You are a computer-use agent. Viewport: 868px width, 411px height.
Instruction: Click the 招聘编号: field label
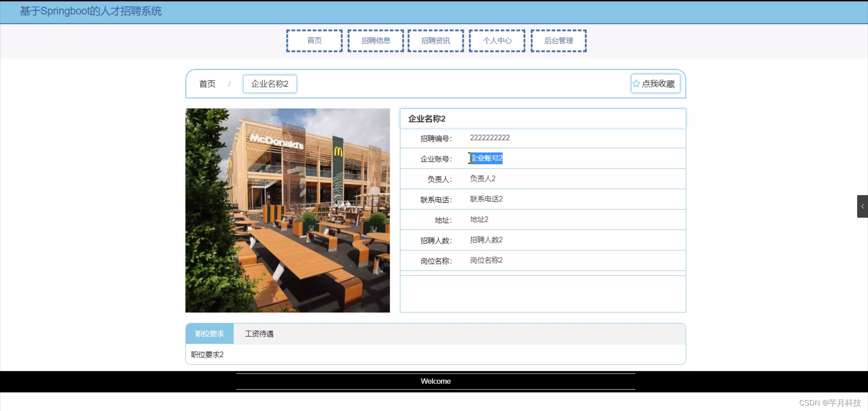[x=436, y=139]
